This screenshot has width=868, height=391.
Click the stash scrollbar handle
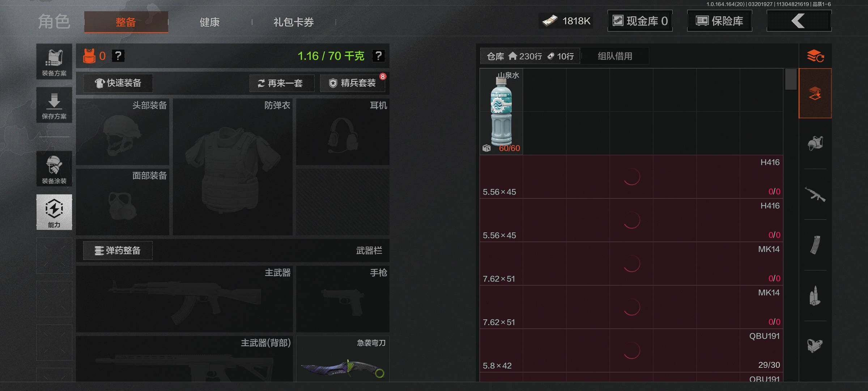click(791, 79)
